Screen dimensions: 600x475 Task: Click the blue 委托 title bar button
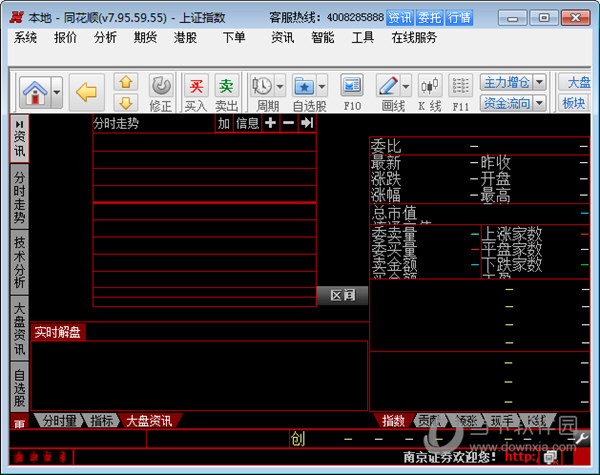(429, 18)
